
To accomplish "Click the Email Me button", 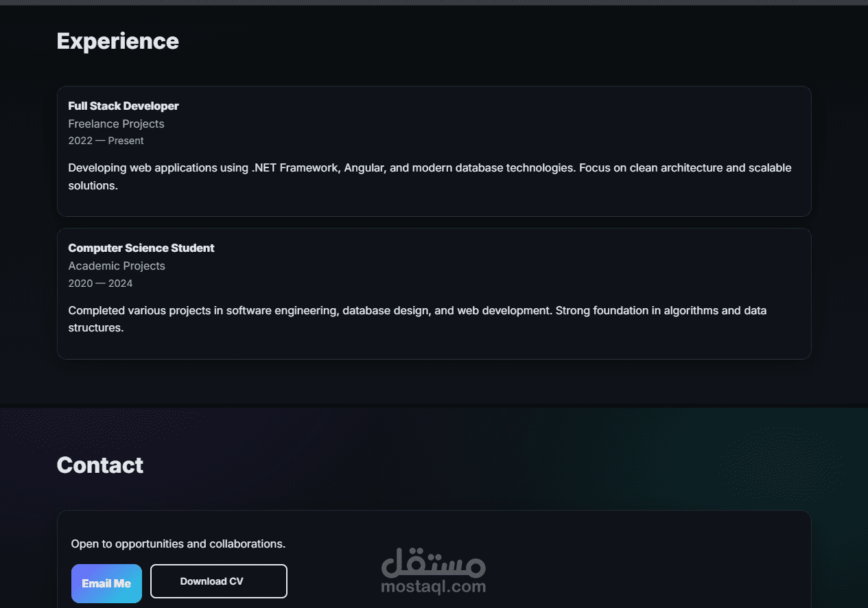I will [106, 583].
